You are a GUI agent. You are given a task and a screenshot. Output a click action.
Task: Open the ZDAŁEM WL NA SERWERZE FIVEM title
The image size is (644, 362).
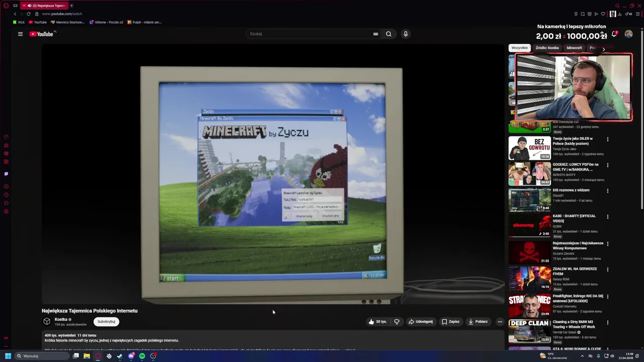(575, 271)
